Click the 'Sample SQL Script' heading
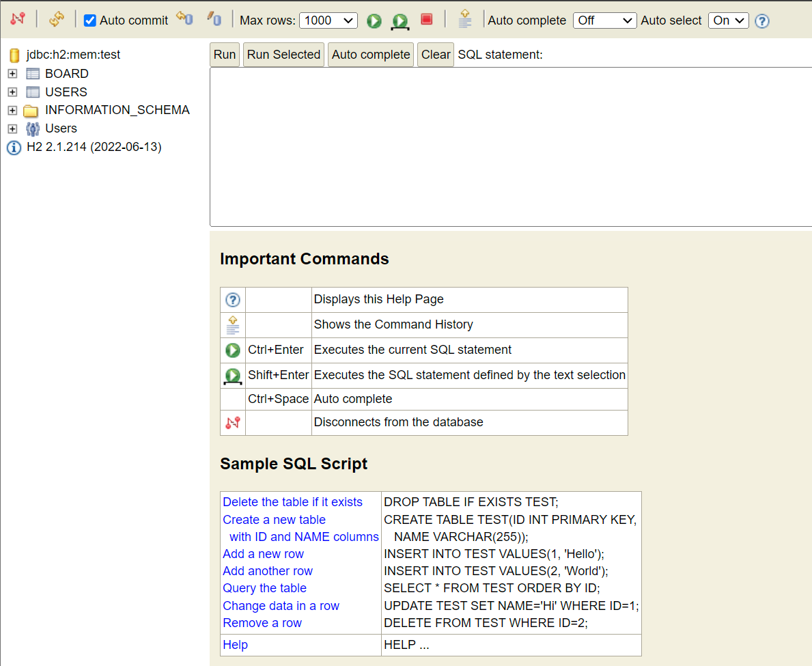Screen dimensions: 812x666 coord(294,464)
